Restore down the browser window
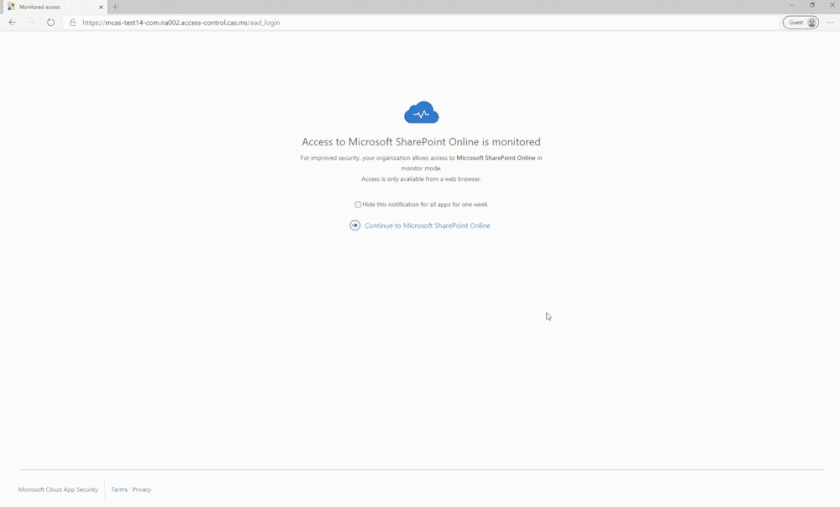The image size is (840, 507). tap(812, 5)
